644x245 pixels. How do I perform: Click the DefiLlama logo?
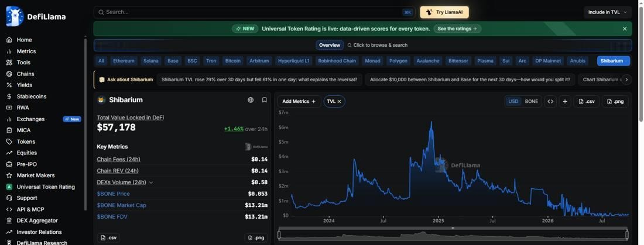(x=36, y=16)
